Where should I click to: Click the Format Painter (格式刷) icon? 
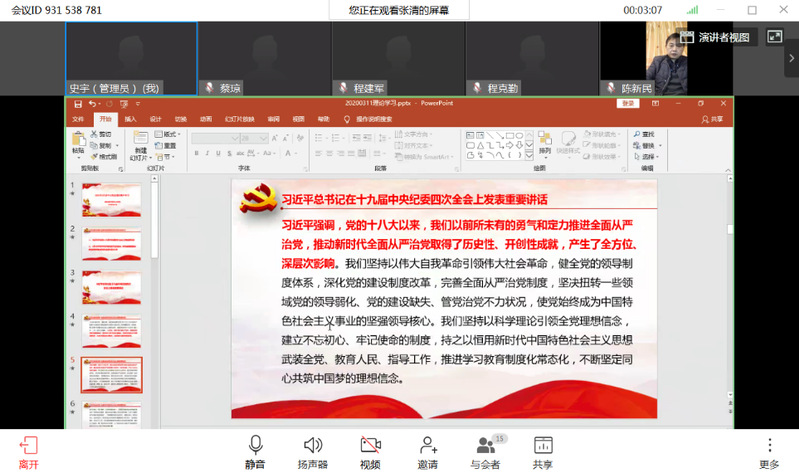pos(94,156)
